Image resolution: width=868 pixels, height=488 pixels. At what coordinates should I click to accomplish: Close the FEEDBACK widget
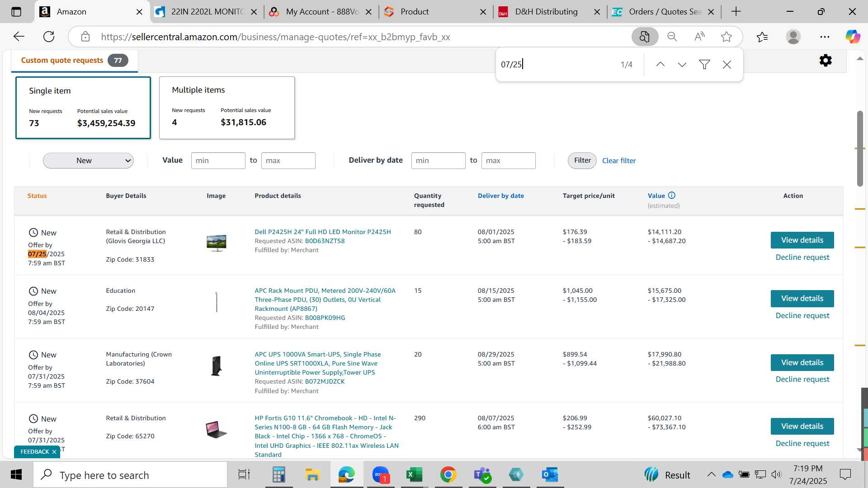tap(54, 452)
